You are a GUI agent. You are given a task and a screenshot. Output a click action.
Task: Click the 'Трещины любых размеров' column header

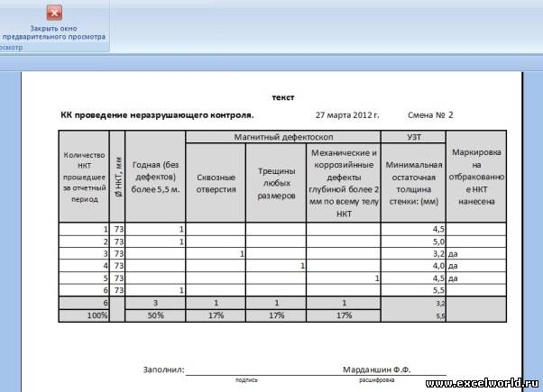(276, 183)
